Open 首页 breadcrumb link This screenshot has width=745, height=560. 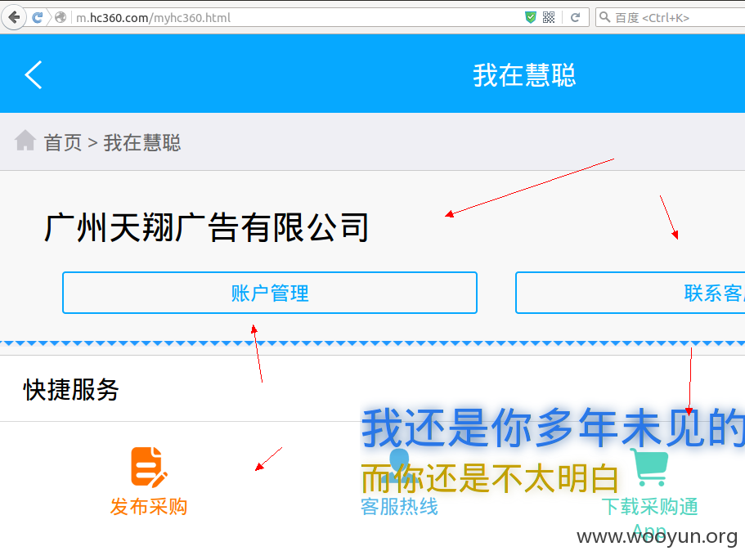coord(63,143)
